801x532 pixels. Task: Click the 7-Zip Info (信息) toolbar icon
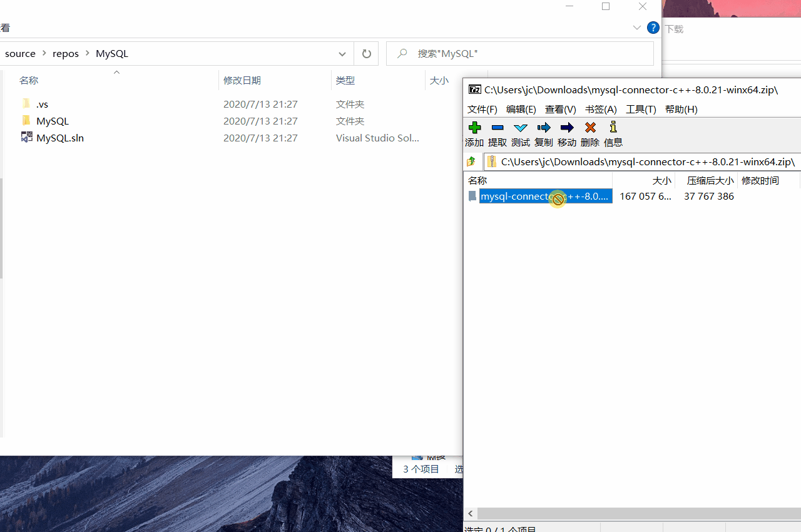coord(613,127)
